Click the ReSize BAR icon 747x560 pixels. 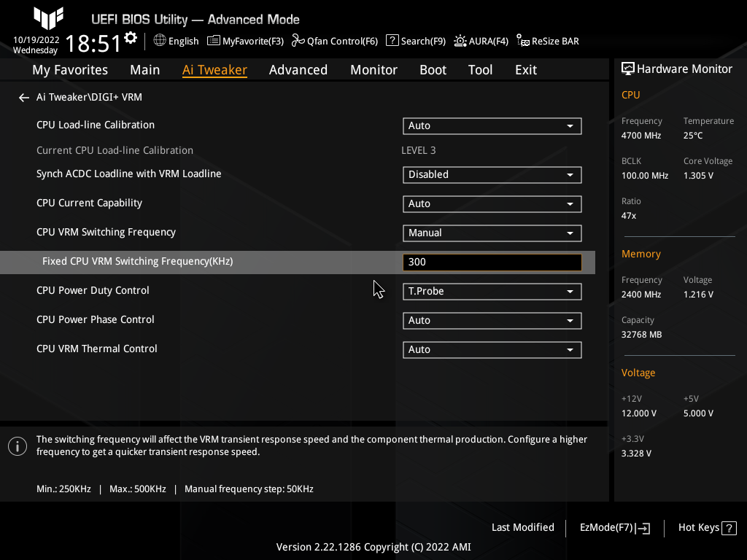coord(547,41)
